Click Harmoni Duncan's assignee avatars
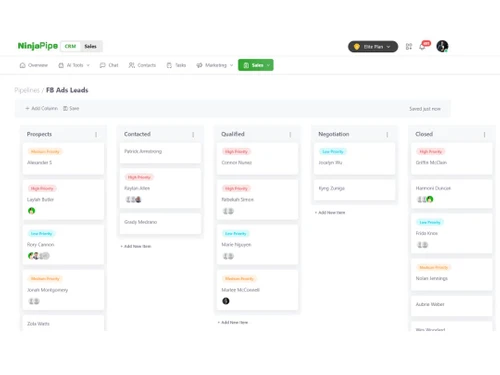The image size is (500, 375). [x=425, y=199]
